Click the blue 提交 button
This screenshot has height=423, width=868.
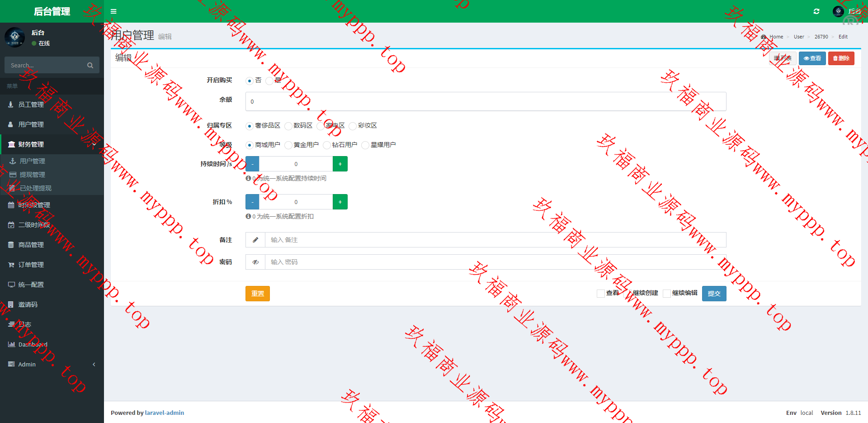point(714,294)
